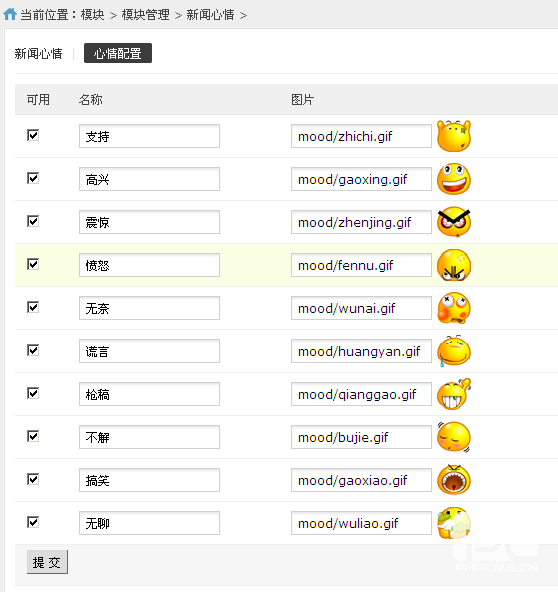Click the zhichi.gif support emoticon
Screen dimensions: 558x592
pyautogui.click(x=454, y=136)
